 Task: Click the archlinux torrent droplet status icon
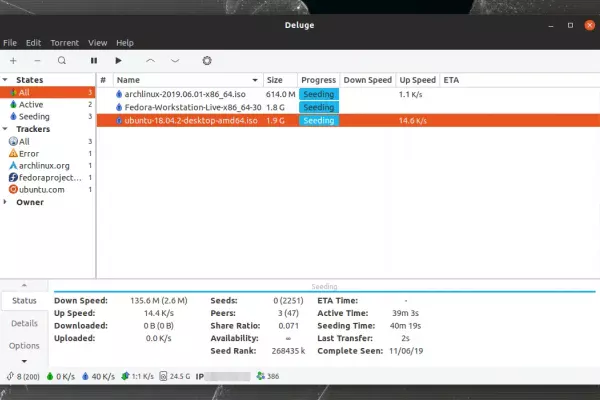tap(119, 94)
